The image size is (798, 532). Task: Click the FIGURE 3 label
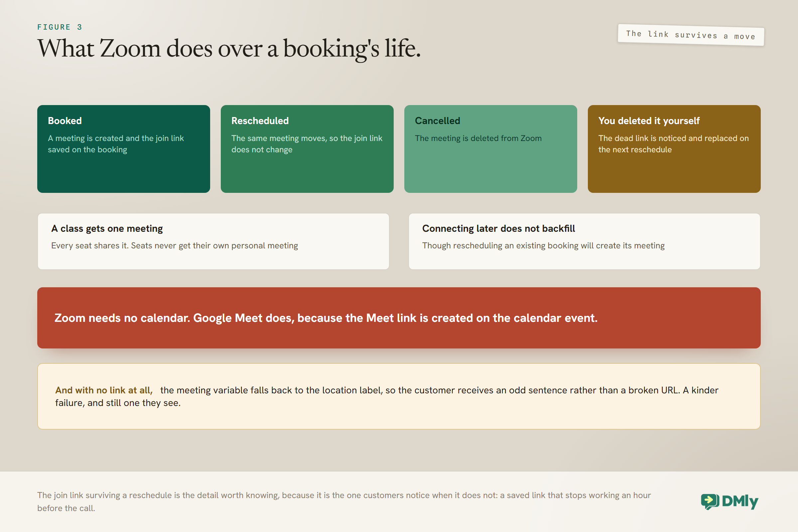(x=60, y=27)
